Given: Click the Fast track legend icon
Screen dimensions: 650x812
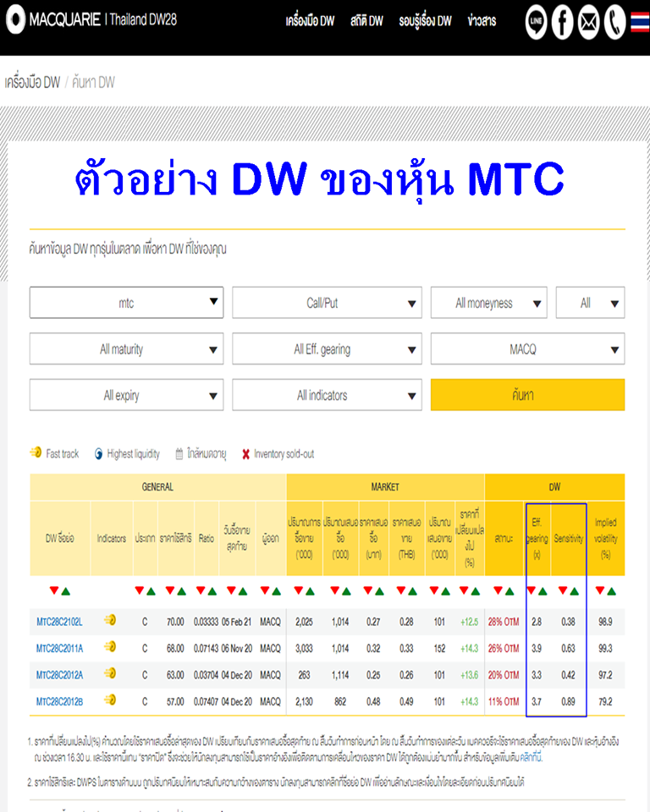Looking at the screenshot, I should click(36, 453).
